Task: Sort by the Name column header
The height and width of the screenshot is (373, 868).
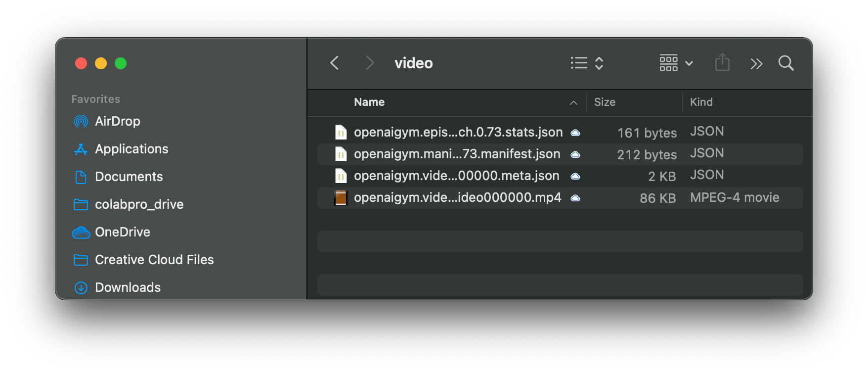Action: click(x=369, y=102)
